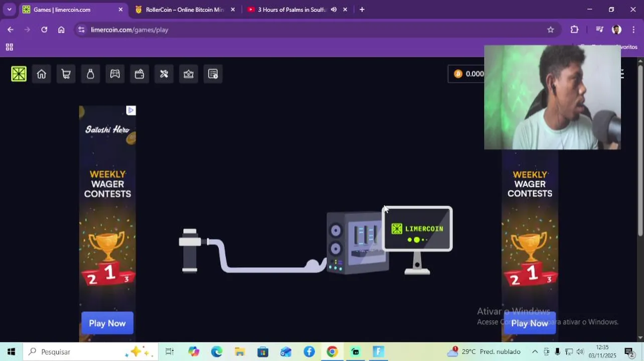Open the Facebook taskbar icon
The image size is (644, 361).
[x=309, y=351]
